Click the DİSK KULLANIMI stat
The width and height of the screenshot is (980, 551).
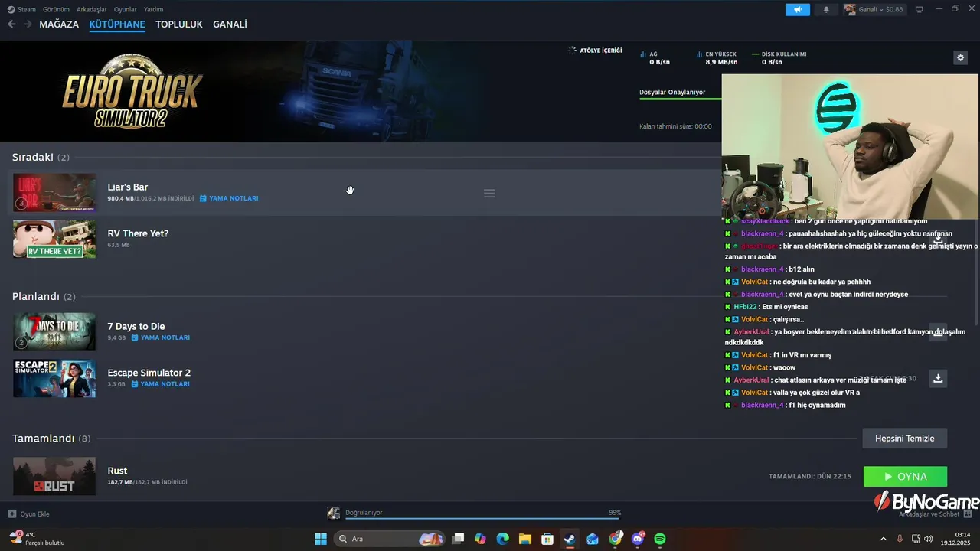[x=780, y=58]
